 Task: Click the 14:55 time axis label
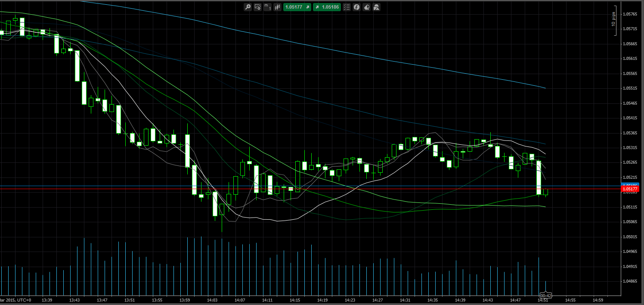[570, 300]
